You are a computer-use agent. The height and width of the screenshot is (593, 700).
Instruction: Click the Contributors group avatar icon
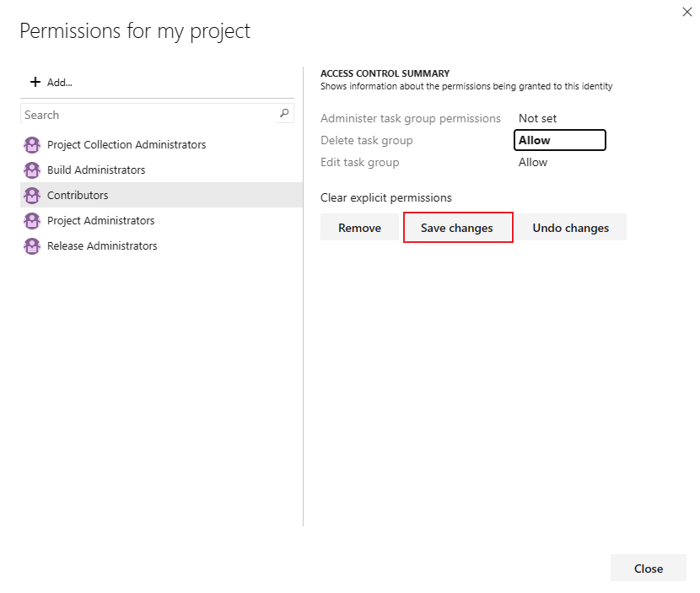tap(32, 195)
